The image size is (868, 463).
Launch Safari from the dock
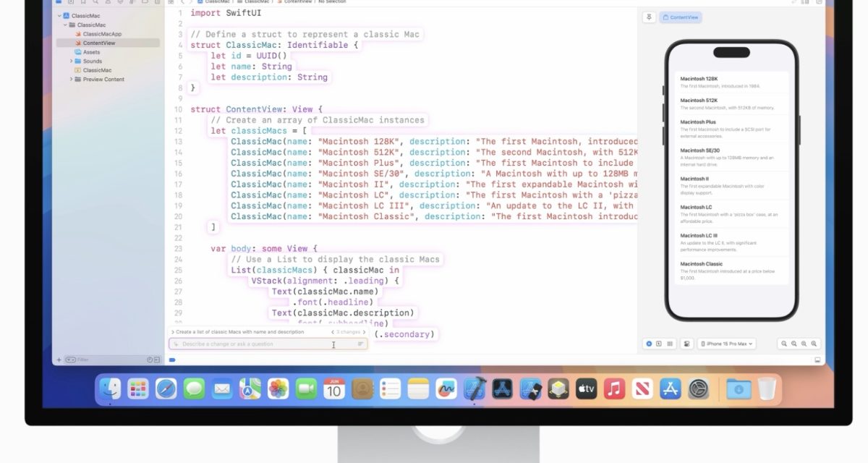[166, 389]
